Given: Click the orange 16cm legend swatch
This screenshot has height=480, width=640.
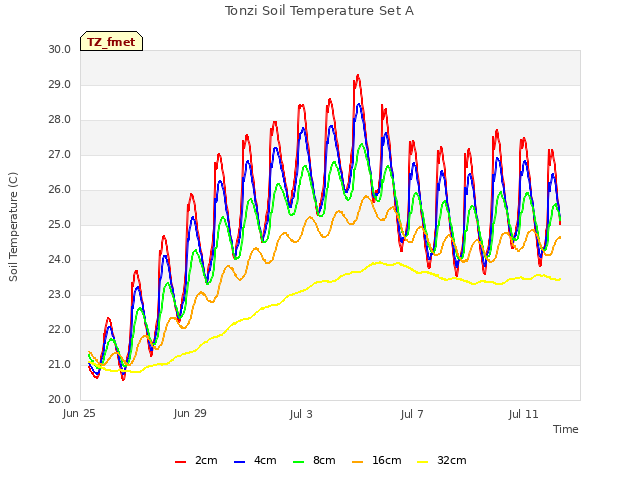Looking at the screenshot, I should pos(358,462).
